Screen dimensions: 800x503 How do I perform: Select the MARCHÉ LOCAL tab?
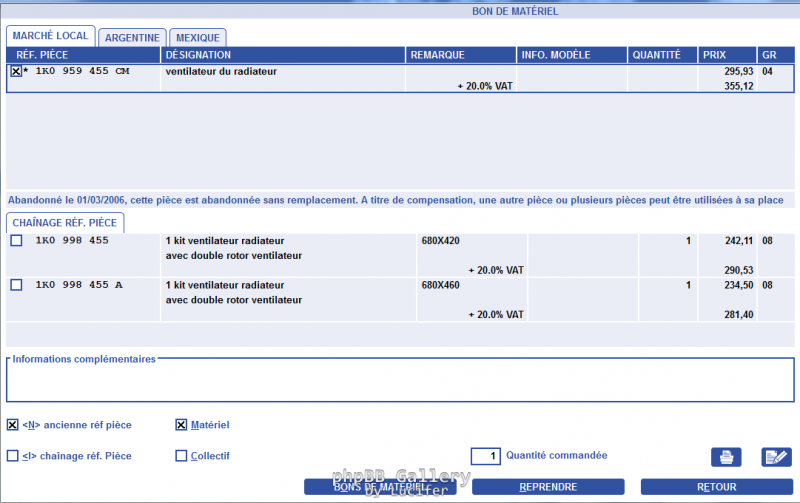pos(51,36)
